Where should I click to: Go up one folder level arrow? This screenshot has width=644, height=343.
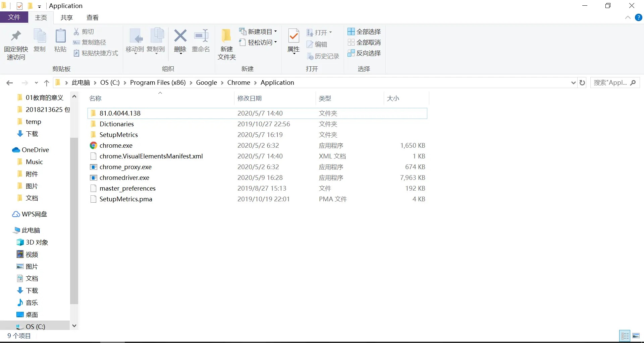(x=47, y=83)
